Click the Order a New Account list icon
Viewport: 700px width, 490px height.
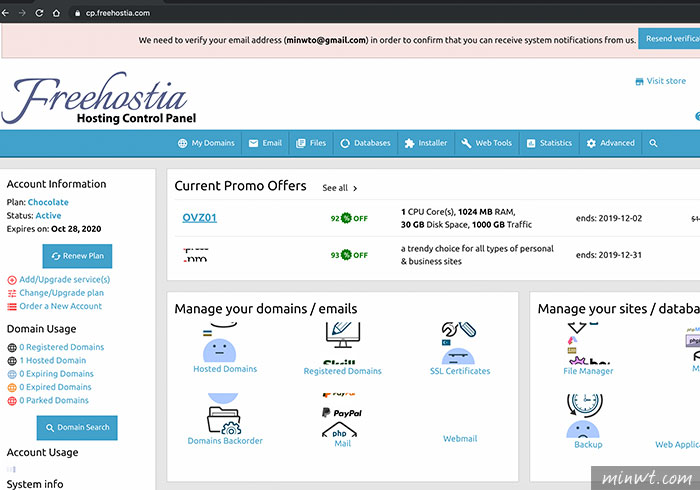point(12,307)
